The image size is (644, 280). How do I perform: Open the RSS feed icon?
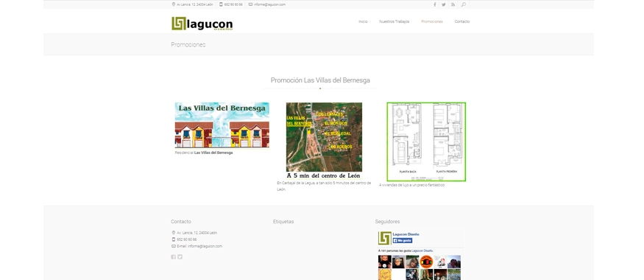[x=453, y=4]
